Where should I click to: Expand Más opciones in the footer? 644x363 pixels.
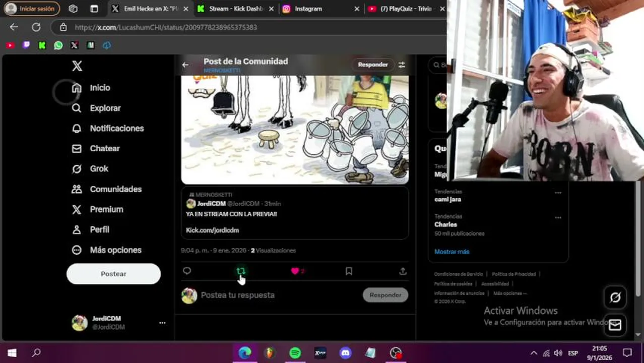pyautogui.click(x=510, y=293)
